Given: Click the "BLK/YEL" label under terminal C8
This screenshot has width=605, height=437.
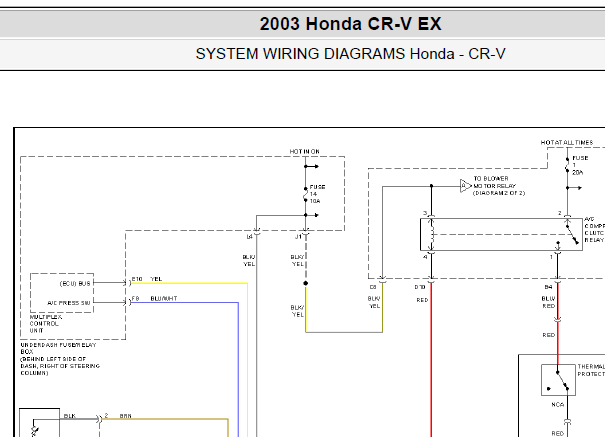Looking at the screenshot, I should pos(374,302).
